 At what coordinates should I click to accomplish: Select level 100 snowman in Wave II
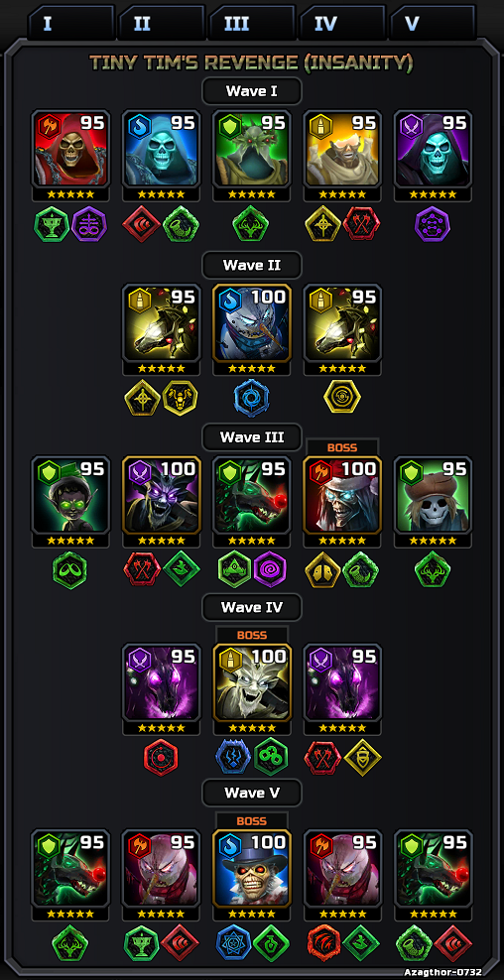252,323
